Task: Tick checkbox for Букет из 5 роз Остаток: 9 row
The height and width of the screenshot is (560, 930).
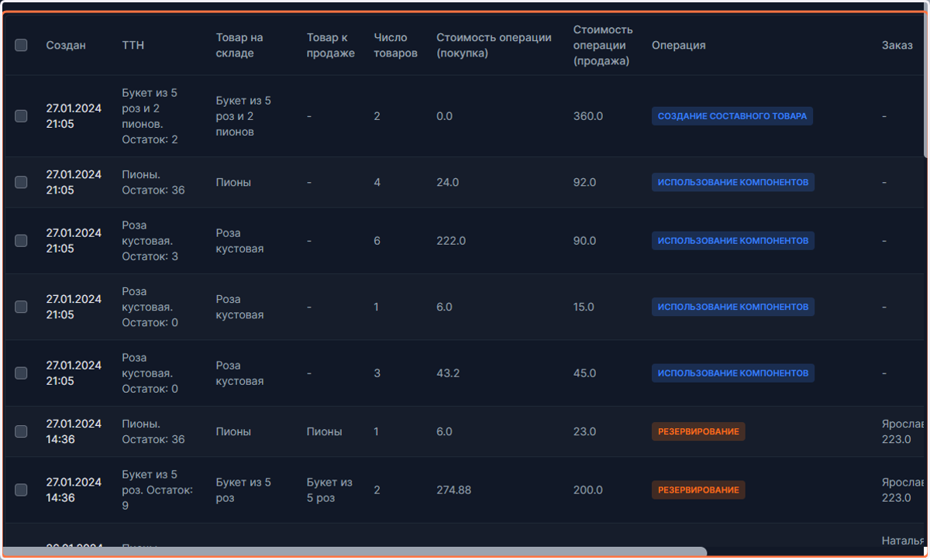Action: point(21,490)
